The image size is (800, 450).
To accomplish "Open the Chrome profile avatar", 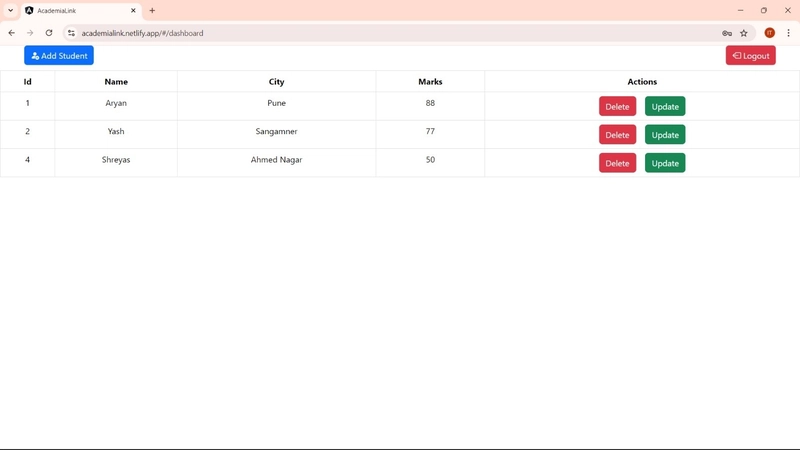I will (x=769, y=33).
